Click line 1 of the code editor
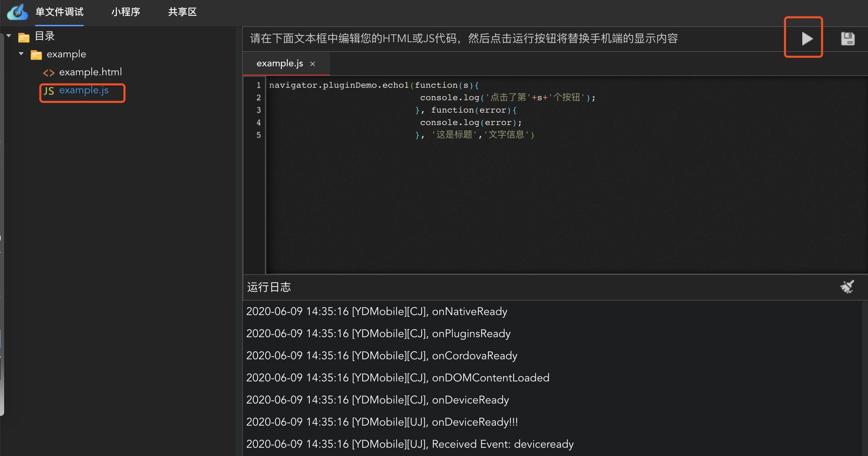This screenshot has height=456, width=868. pyautogui.click(x=374, y=85)
